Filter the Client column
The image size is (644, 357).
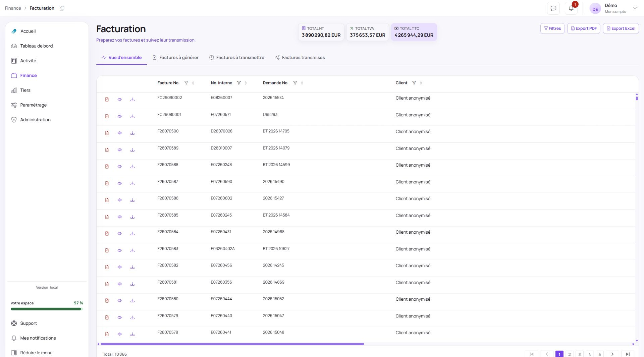coord(414,83)
